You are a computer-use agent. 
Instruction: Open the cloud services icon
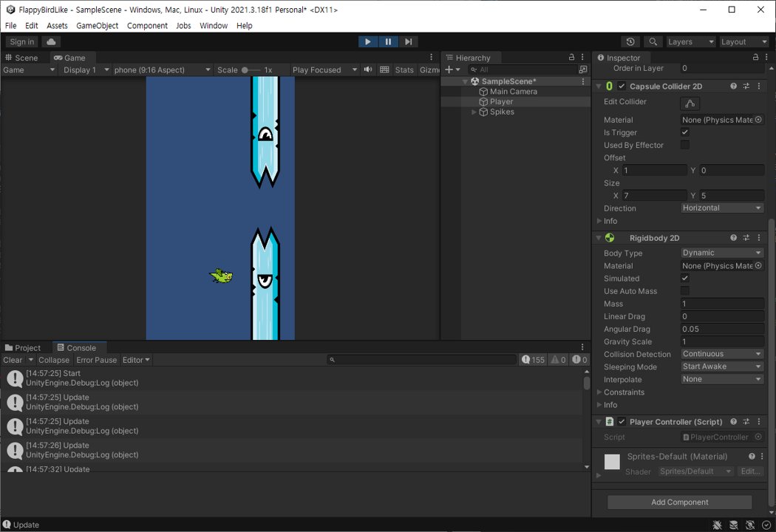pos(51,41)
